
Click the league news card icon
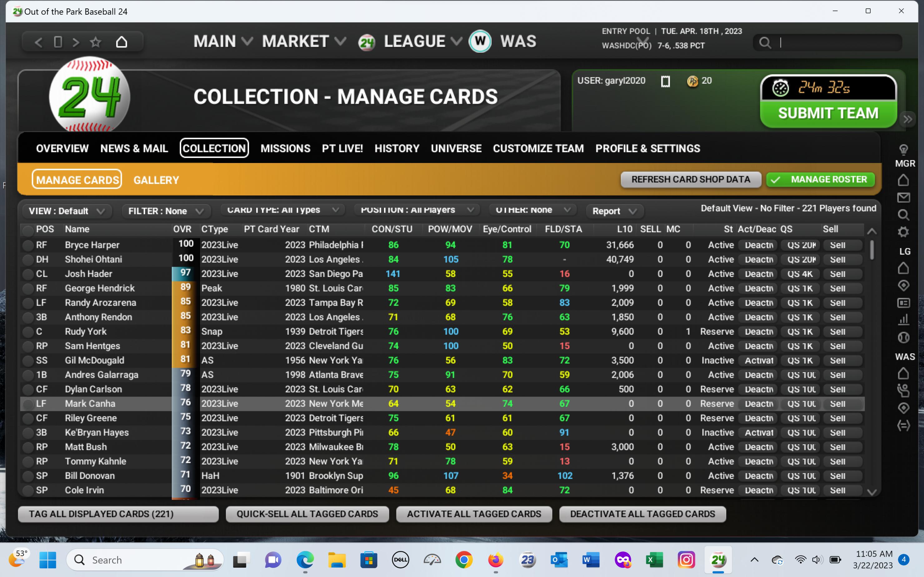pos(903,303)
